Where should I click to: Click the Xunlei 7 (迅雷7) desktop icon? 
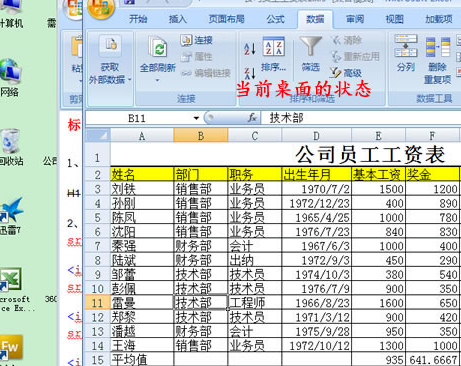tap(12, 210)
